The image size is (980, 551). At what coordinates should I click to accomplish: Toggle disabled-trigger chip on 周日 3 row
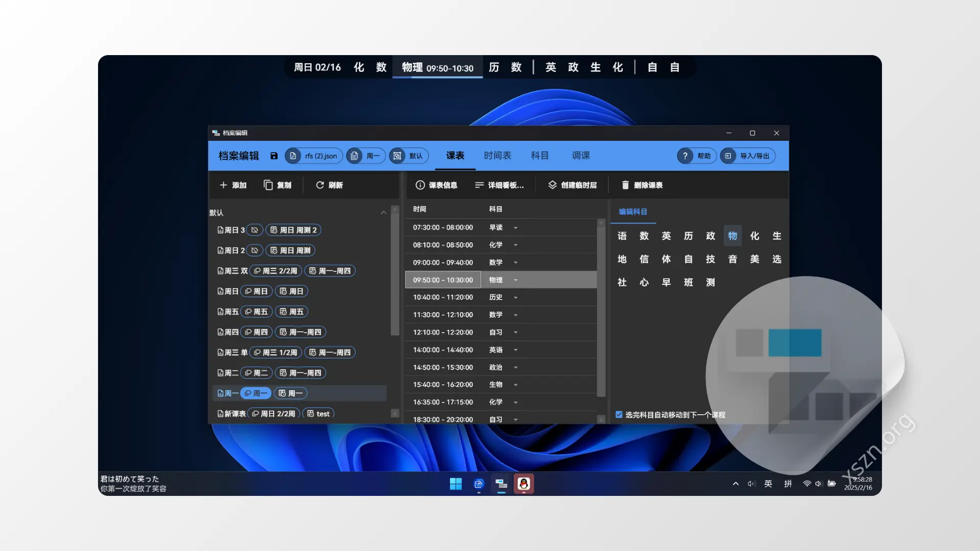click(x=255, y=230)
